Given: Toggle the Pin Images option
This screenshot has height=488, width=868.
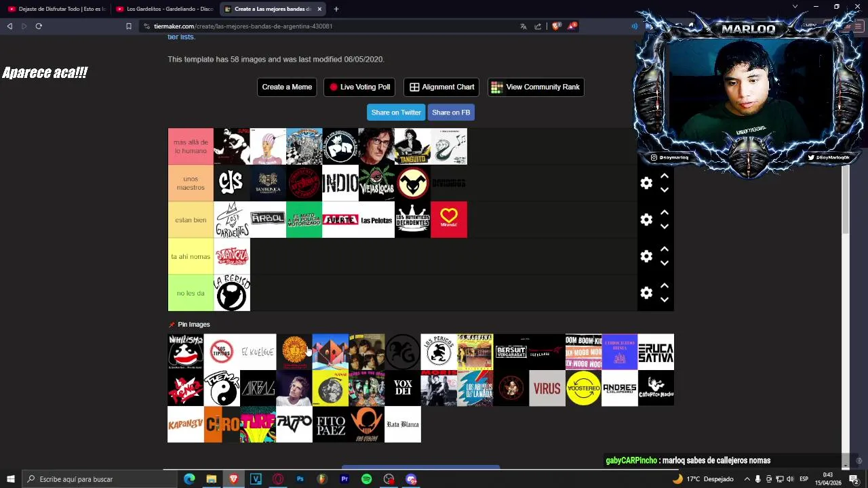Looking at the screenshot, I should [x=189, y=325].
